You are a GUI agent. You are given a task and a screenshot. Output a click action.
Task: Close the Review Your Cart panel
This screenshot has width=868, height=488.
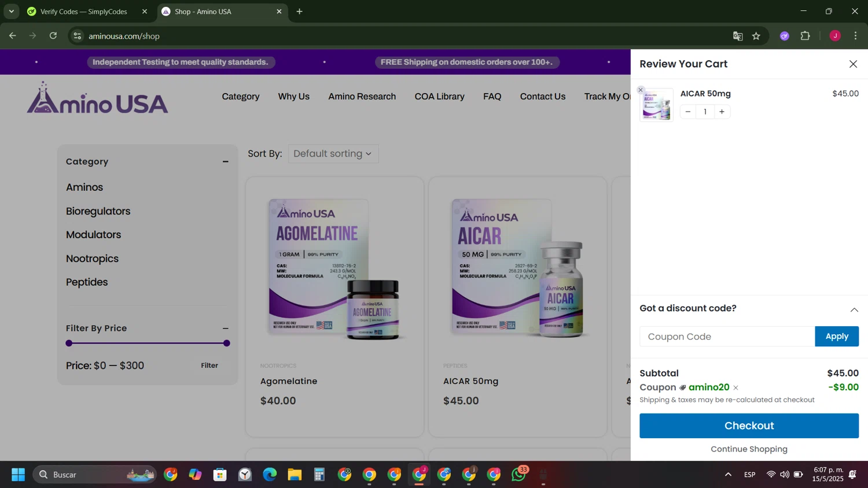coord(853,64)
